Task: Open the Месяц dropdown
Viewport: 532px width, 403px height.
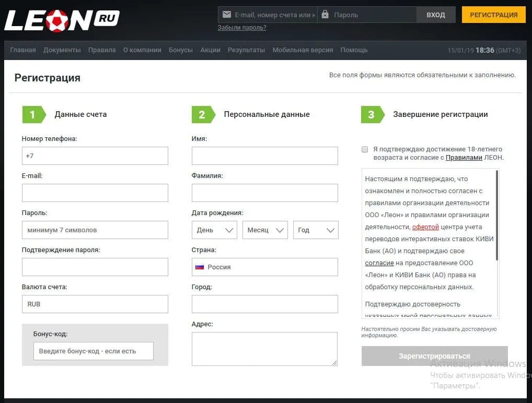Action: pos(265,230)
